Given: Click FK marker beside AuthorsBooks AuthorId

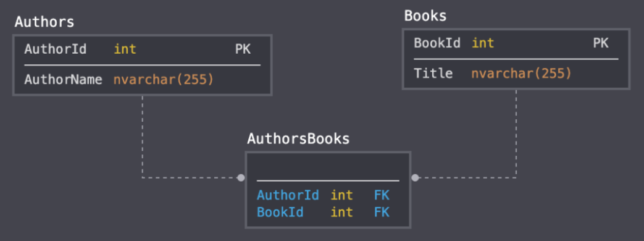Looking at the screenshot, I should (382, 195).
